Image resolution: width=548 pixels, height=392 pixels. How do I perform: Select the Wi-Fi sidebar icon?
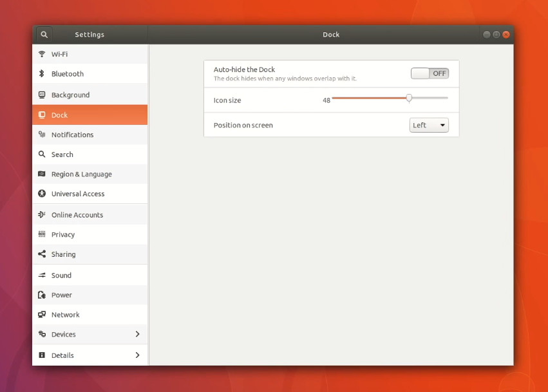(x=43, y=53)
